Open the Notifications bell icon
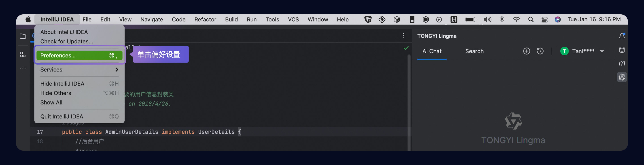The width and height of the screenshot is (644, 165). [622, 36]
